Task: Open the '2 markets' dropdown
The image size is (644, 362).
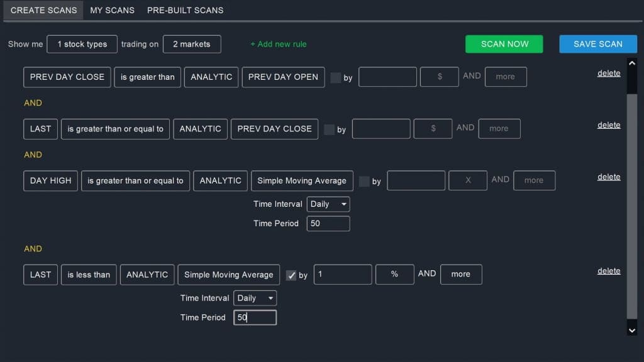Action: [x=192, y=44]
